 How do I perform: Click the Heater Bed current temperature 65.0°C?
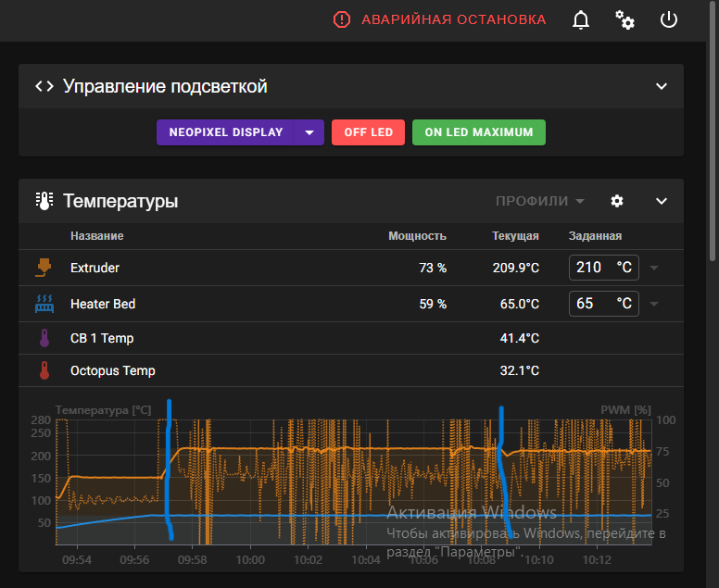519,304
